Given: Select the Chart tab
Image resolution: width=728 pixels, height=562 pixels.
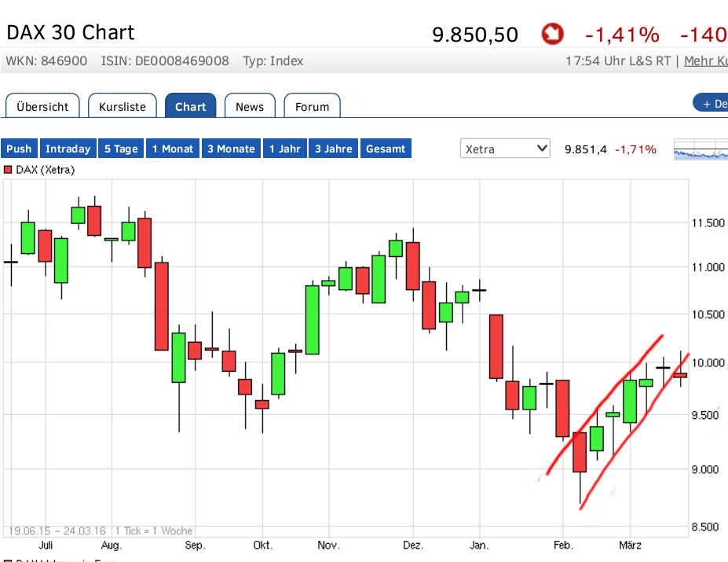Looking at the screenshot, I should coord(190,107).
